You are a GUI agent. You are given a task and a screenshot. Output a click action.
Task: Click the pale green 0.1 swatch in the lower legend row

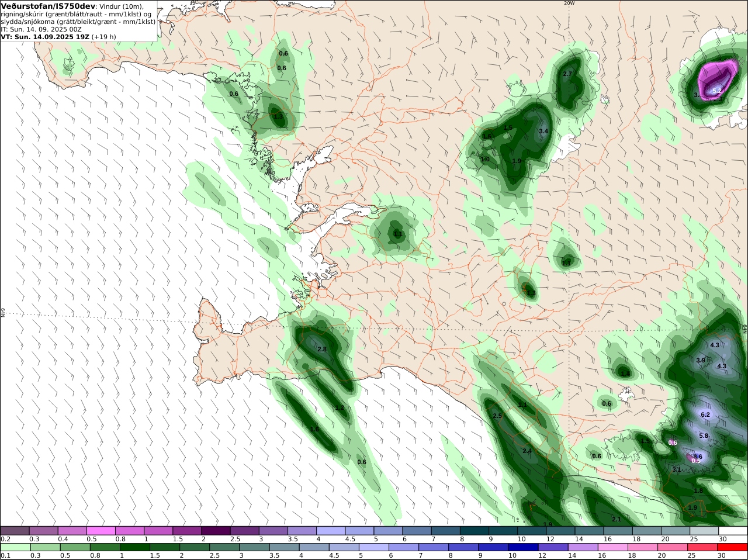tap(15, 547)
